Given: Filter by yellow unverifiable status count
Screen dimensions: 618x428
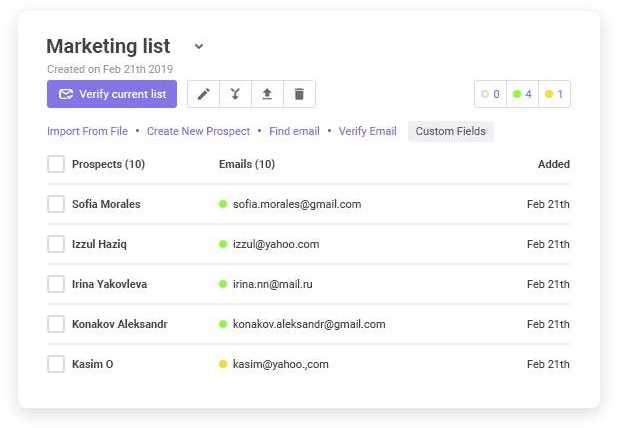Looking at the screenshot, I should pos(554,94).
